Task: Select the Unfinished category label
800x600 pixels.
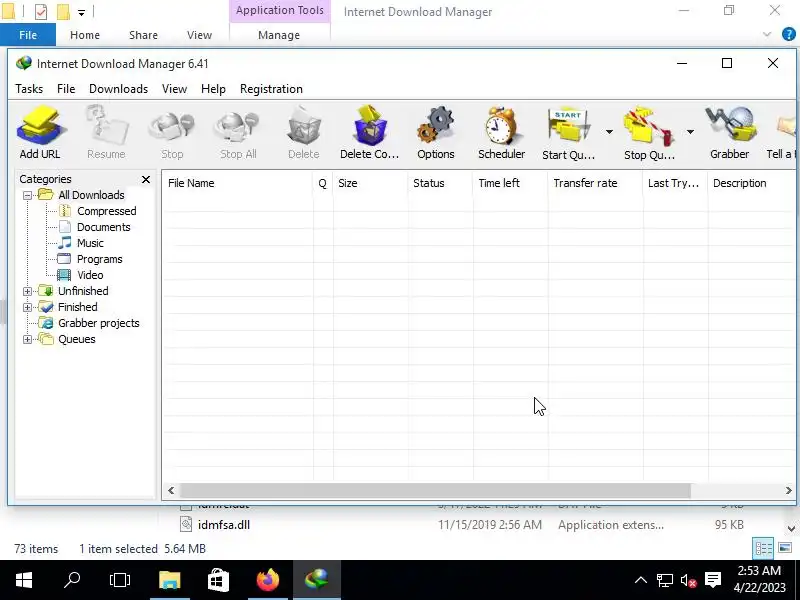Action: tap(83, 291)
